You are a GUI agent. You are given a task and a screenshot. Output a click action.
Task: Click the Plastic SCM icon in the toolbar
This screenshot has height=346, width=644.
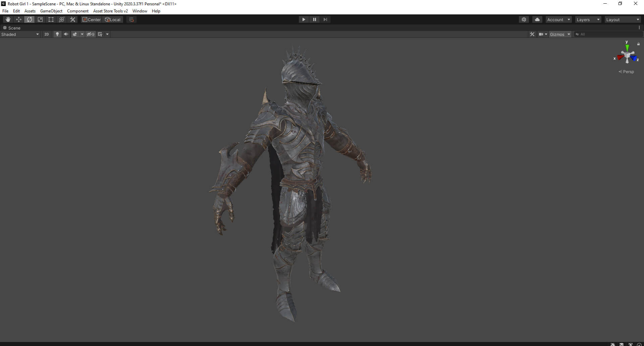tap(524, 19)
